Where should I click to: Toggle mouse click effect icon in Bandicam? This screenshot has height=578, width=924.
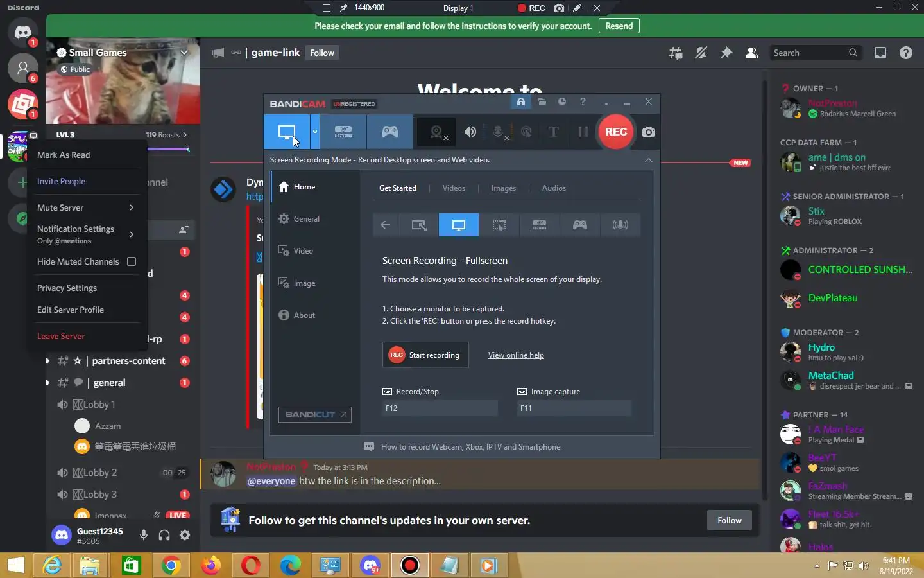point(526,132)
